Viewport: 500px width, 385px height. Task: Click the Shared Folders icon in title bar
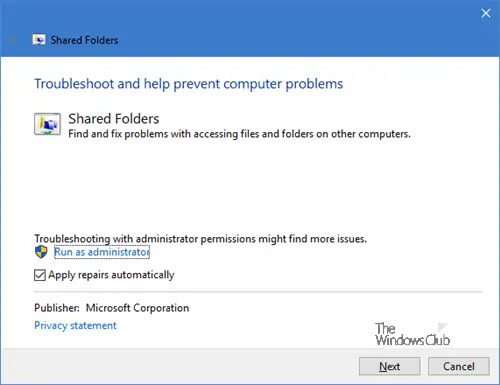click(x=39, y=40)
